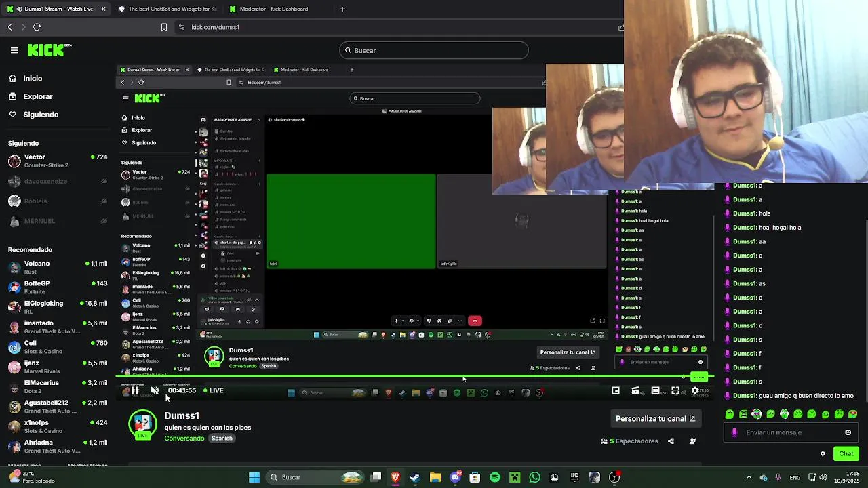Click the Spanish language tag
Screen dimensions: 868x488
pyautogui.click(x=222, y=439)
